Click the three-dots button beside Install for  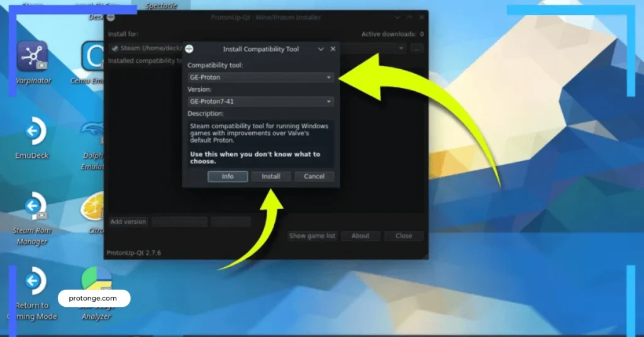(x=417, y=48)
